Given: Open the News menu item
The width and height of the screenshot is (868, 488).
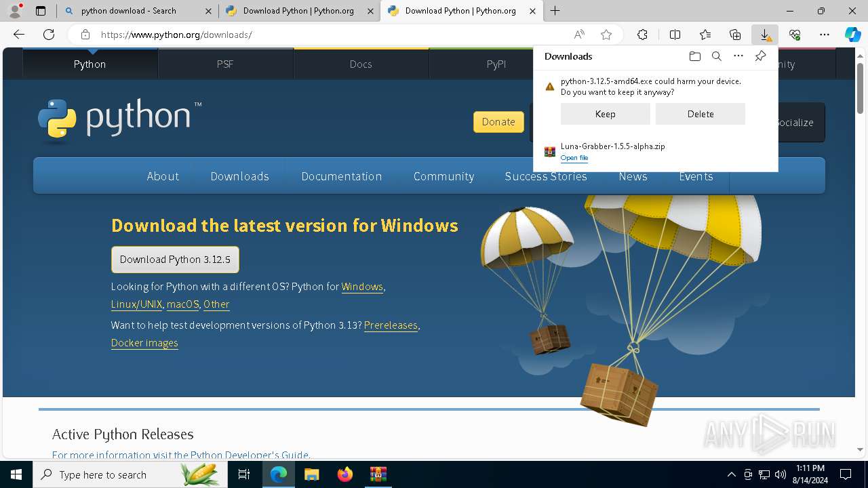Looking at the screenshot, I should [x=633, y=176].
